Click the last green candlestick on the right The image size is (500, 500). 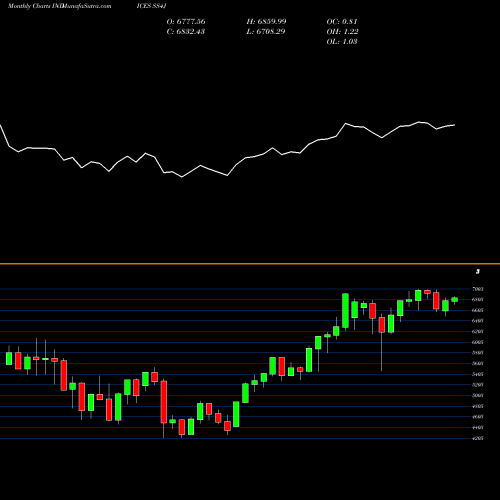455,300
